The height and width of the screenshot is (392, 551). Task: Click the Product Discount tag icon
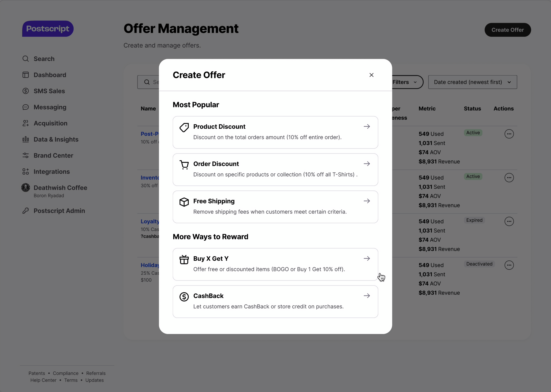[x=184, y=127]
